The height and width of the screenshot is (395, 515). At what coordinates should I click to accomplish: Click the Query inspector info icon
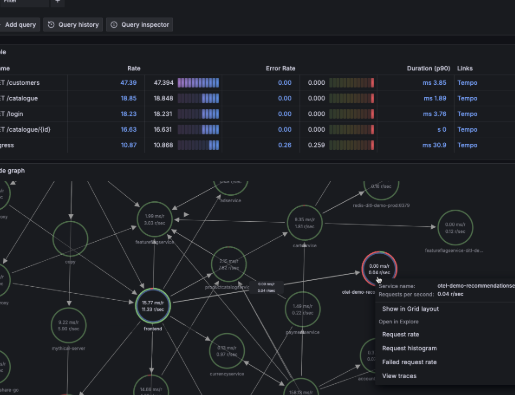click(x=114, y=25)
